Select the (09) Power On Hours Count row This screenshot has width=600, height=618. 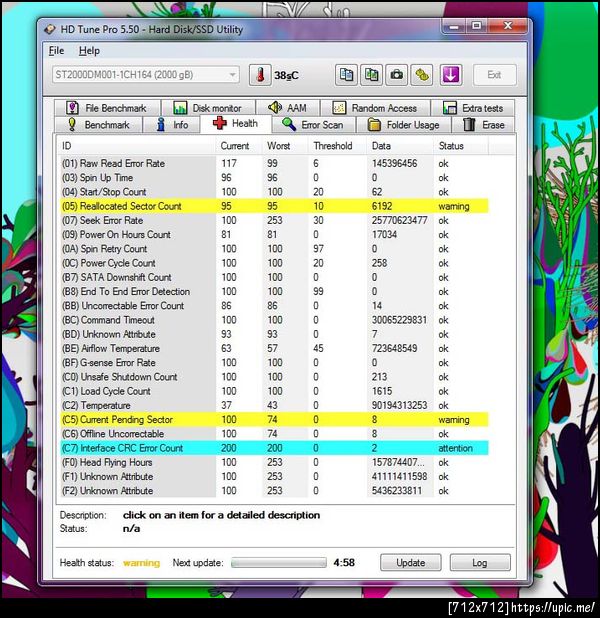274,235
